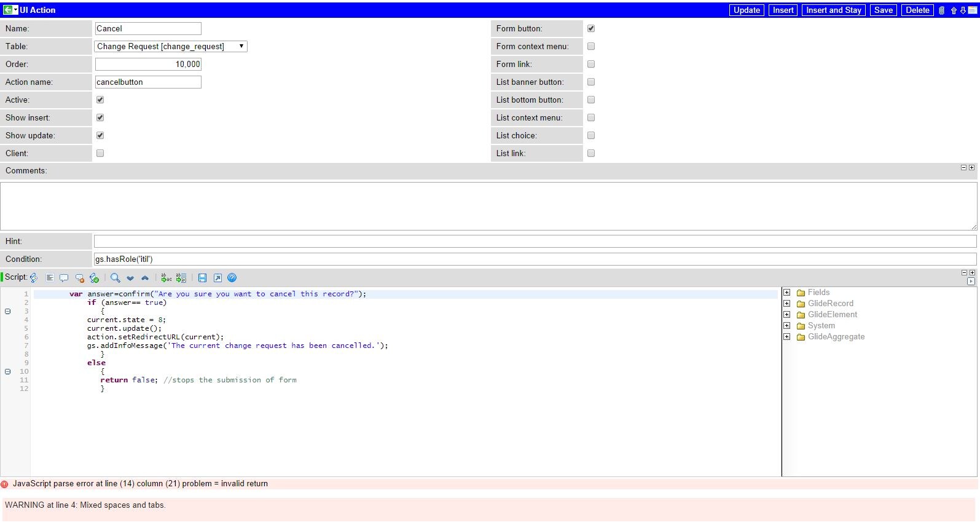Viewport: 980px width, 525px height.
Task: Open script editor help icon
Action: point(232,278)
